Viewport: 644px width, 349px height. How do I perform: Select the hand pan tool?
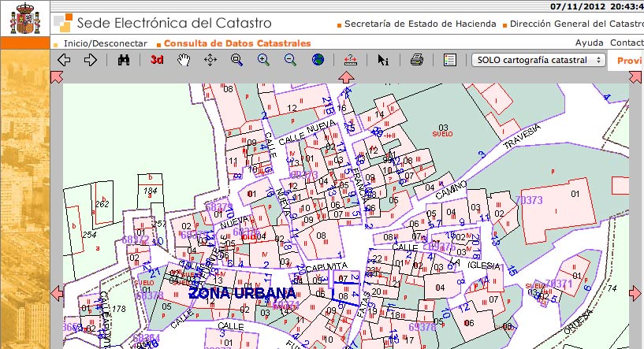point(183,60)
